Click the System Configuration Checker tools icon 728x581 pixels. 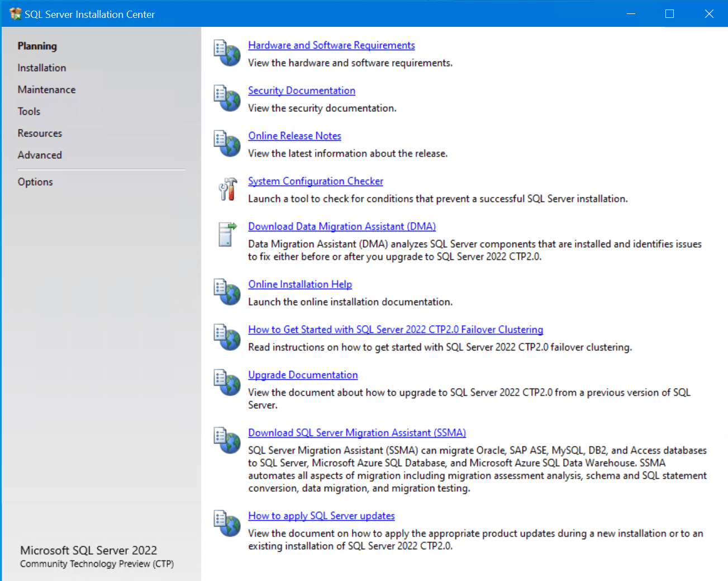click(227, 189)
